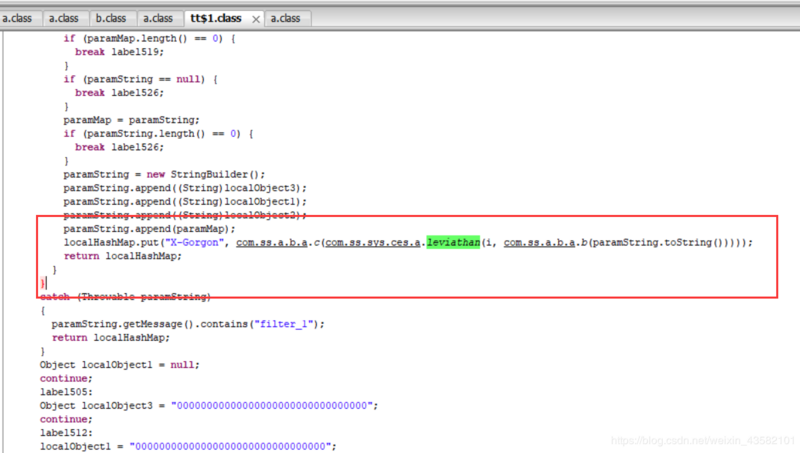Click the "filter_1" string literal
The width and height of the screenshot is (800, 453).
point(284,324)
